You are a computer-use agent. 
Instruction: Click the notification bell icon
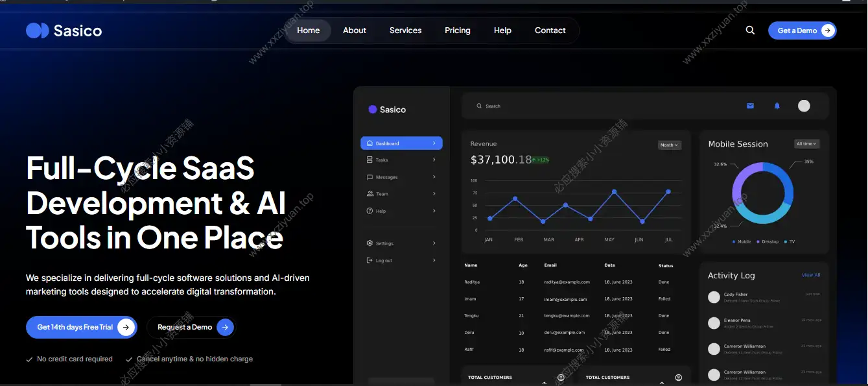777,105
